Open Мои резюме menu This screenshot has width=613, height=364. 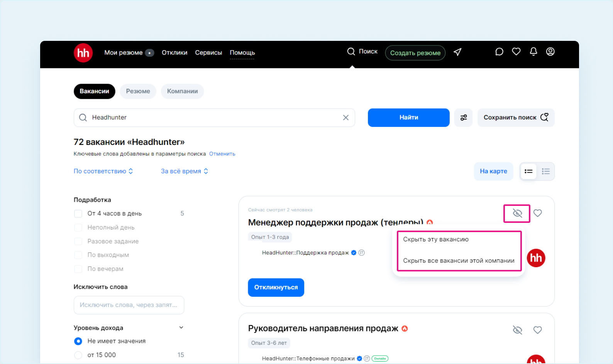[x=124, y=53]
